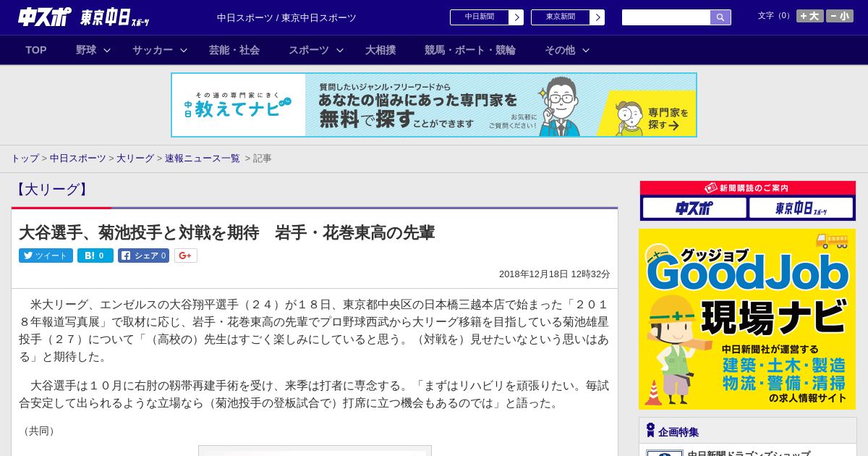Click 専門家を探す on the banner
868x456 pixels.
pos(667,119)
